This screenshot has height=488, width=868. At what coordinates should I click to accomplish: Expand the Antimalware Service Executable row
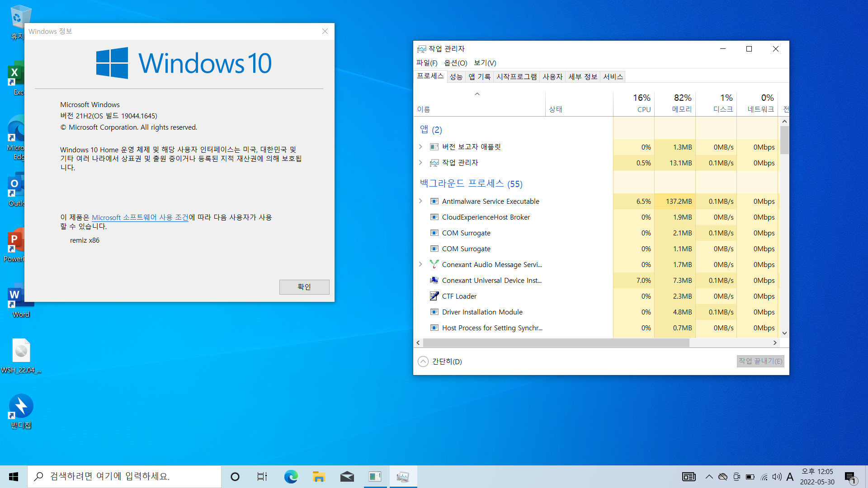(420, 201)
